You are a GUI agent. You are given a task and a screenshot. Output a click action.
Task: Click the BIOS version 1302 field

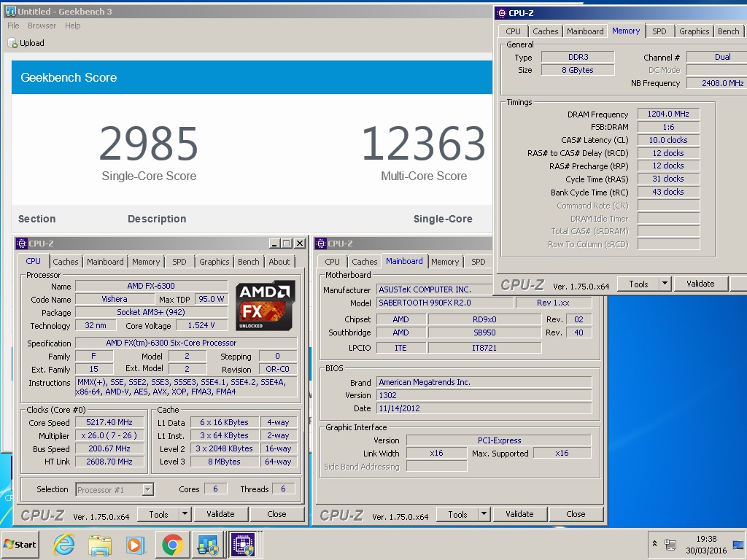coord(484,395)
